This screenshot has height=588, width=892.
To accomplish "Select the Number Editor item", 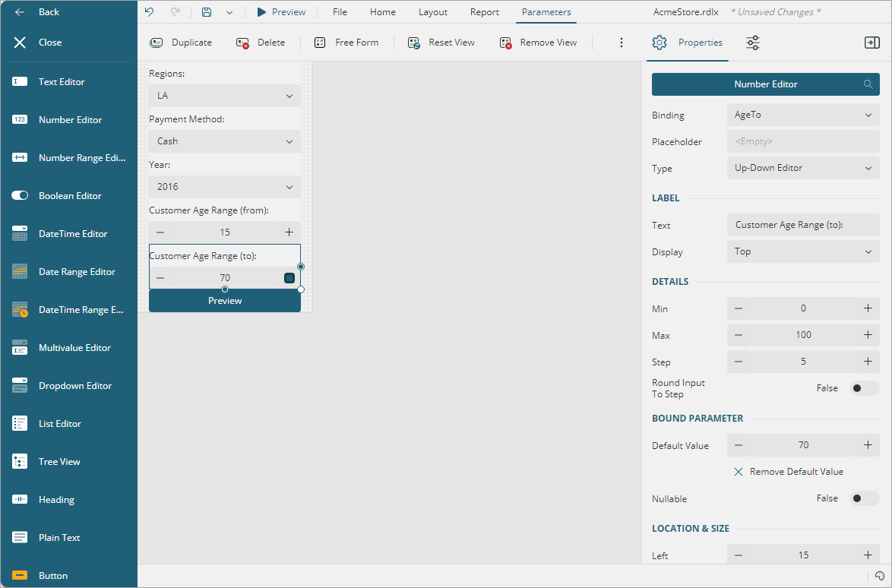I will click(68, 120).
